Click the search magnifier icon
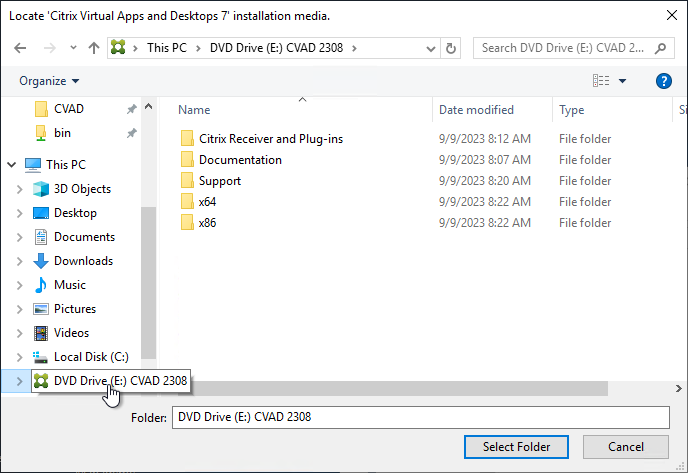Viewport: 688px width, 473px height. 660,48
